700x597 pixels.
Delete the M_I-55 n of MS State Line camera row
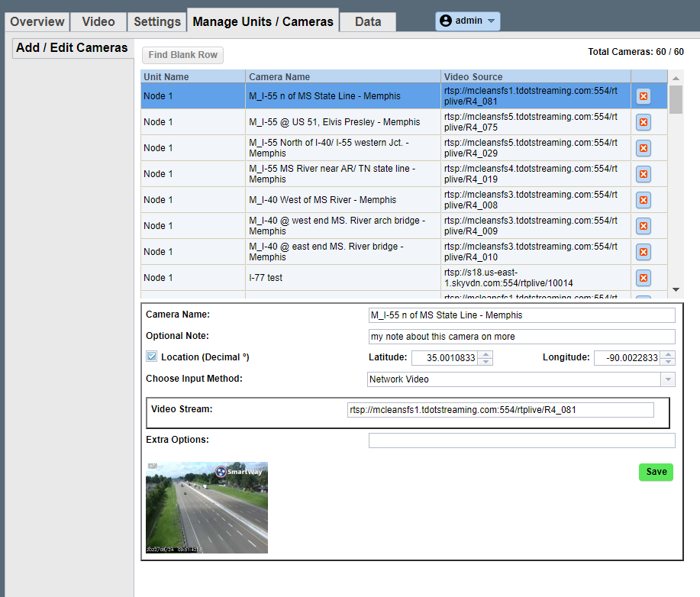point(644,96)
